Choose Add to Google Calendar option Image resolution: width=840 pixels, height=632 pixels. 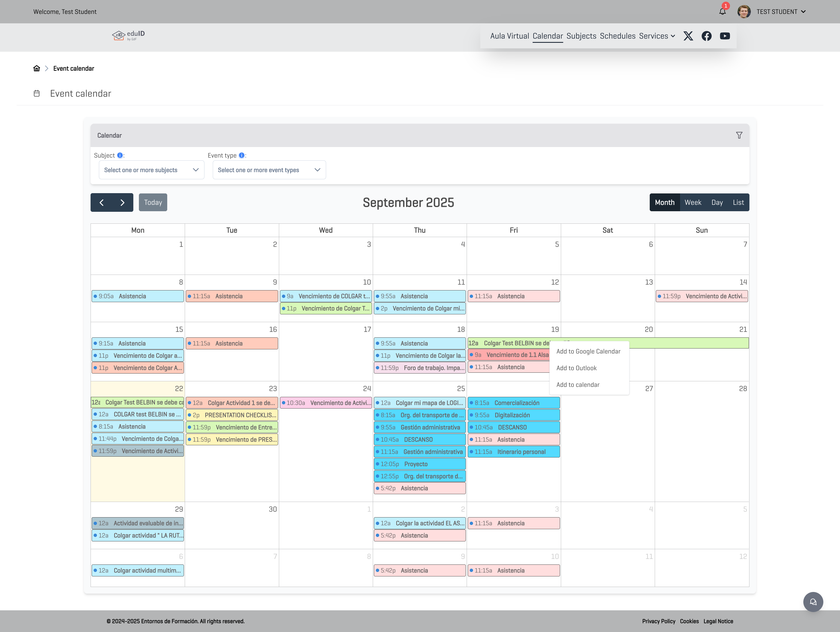coord(588,352)
